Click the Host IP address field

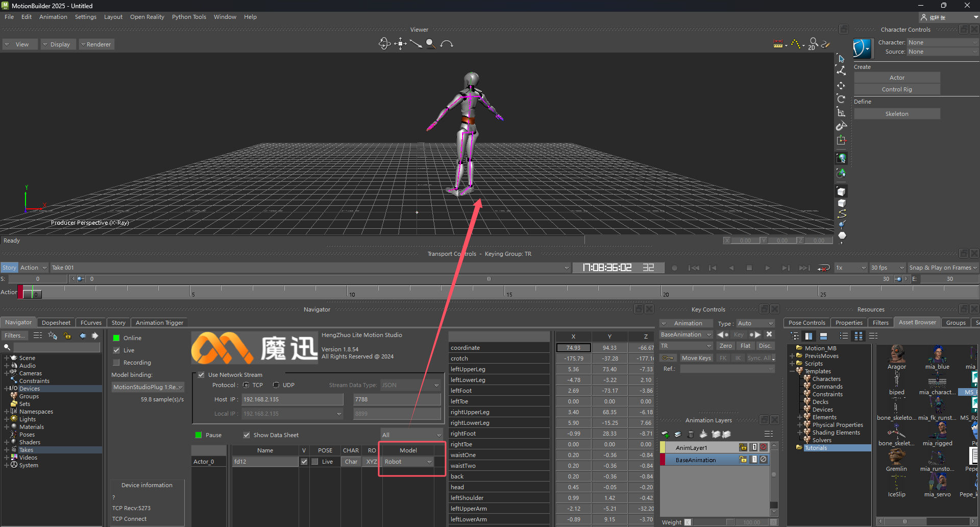pyautogui.click(x=292, y=399)
